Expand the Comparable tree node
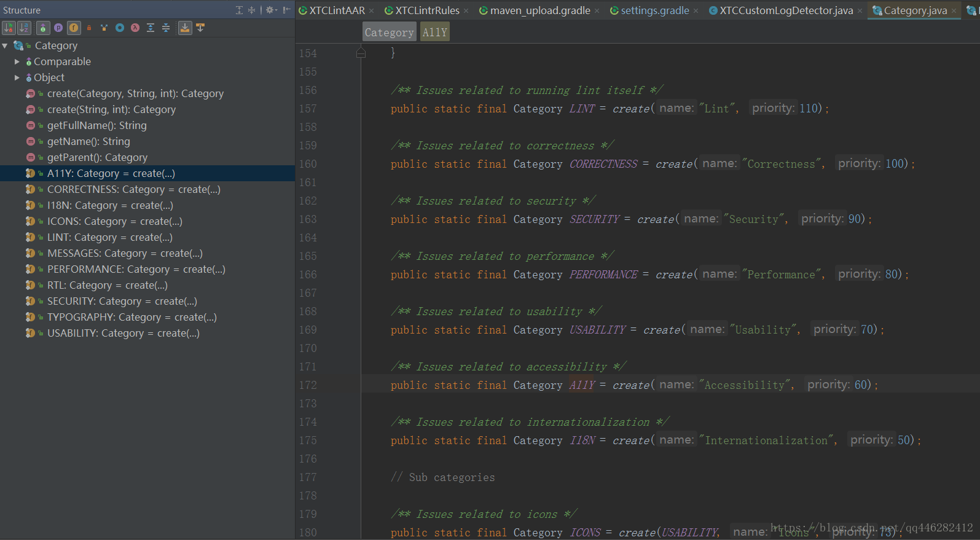 tap(17, 61)
